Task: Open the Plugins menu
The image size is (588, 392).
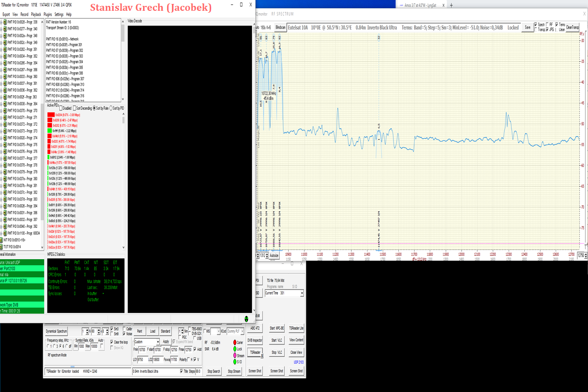Action: coord(48,15)
